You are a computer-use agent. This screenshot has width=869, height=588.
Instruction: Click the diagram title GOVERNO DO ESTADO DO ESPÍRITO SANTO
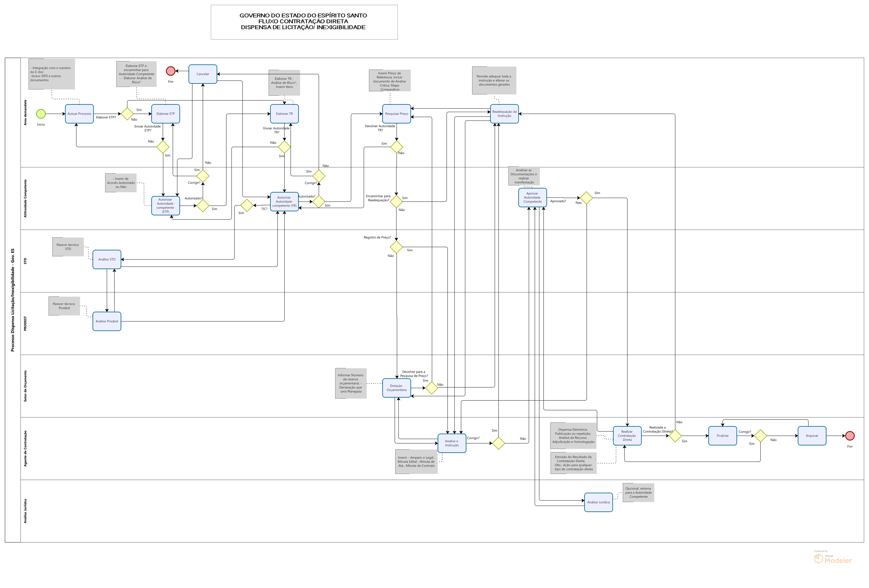click(x=303, y=15)
